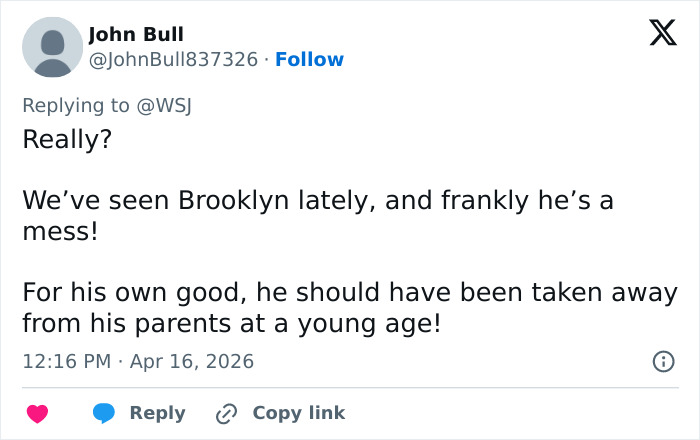Click the Reply text label

click(x=157, y=413)
